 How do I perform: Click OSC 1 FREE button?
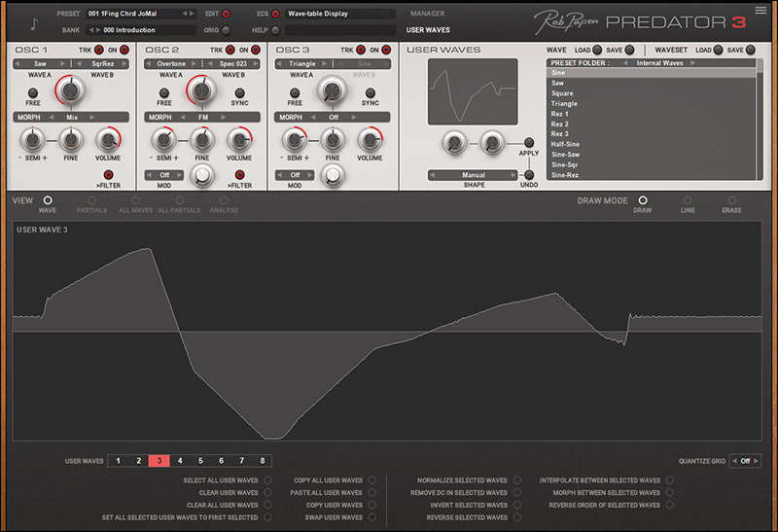[x=33, y=92]
